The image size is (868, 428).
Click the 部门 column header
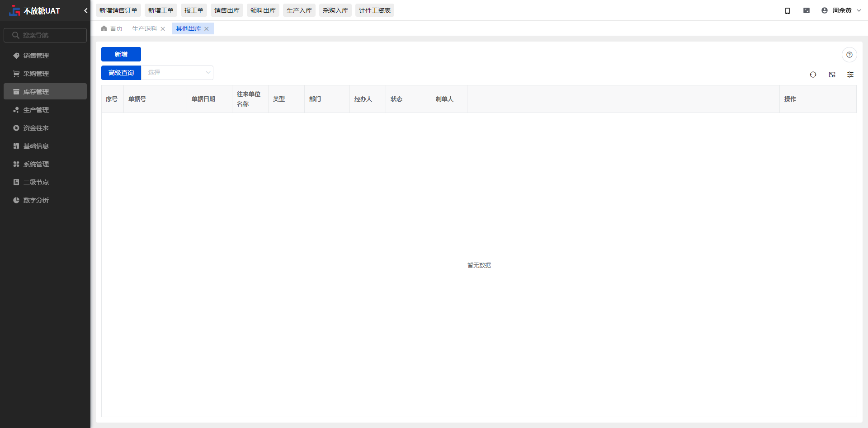coord(327,99)
